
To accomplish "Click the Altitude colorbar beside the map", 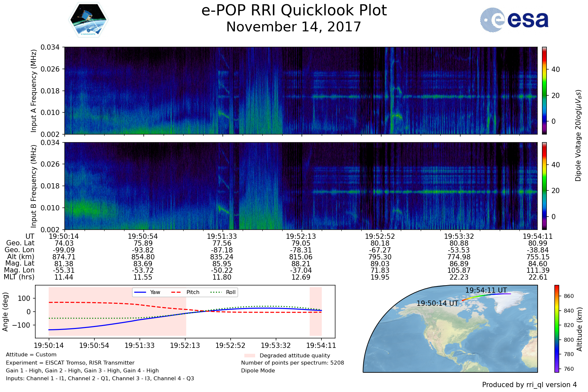I will (x=557, y=329).
